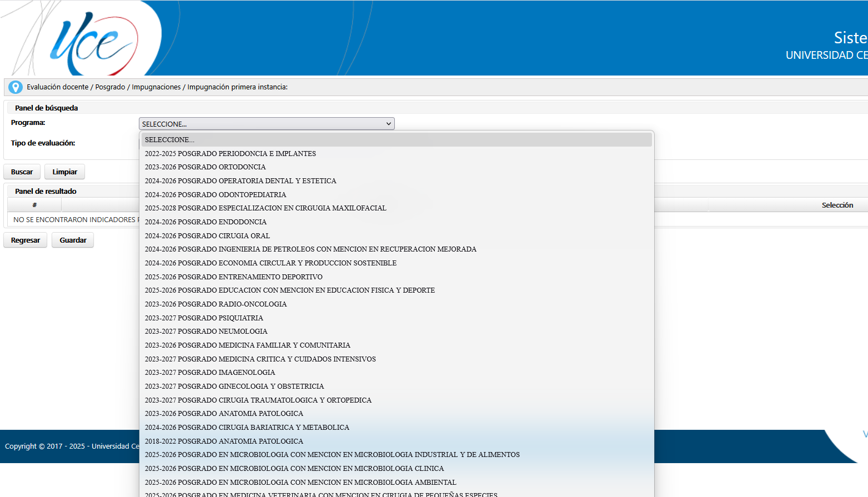Select 2025-2026 POSGRADO ENTRENAMIENTO DEPORTIVO
Image resolution: width=868 pixels, height=497 pixels.
click(233, 277)
